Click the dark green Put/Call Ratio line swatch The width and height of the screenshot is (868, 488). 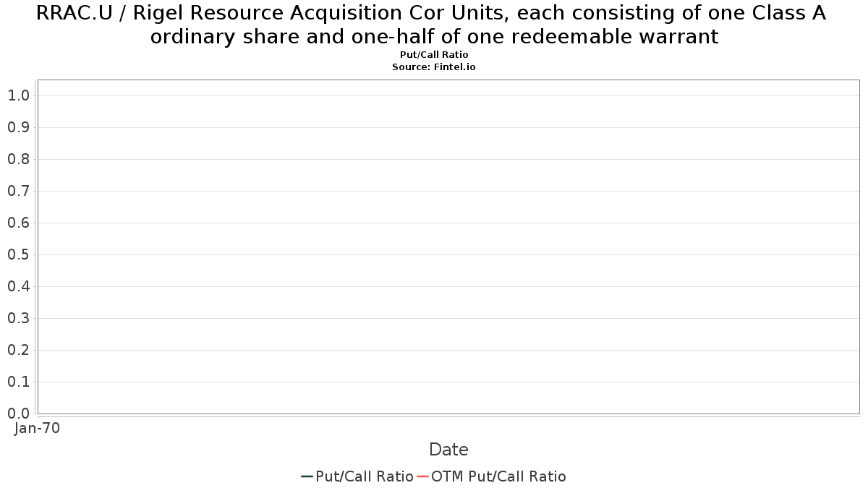307,476
